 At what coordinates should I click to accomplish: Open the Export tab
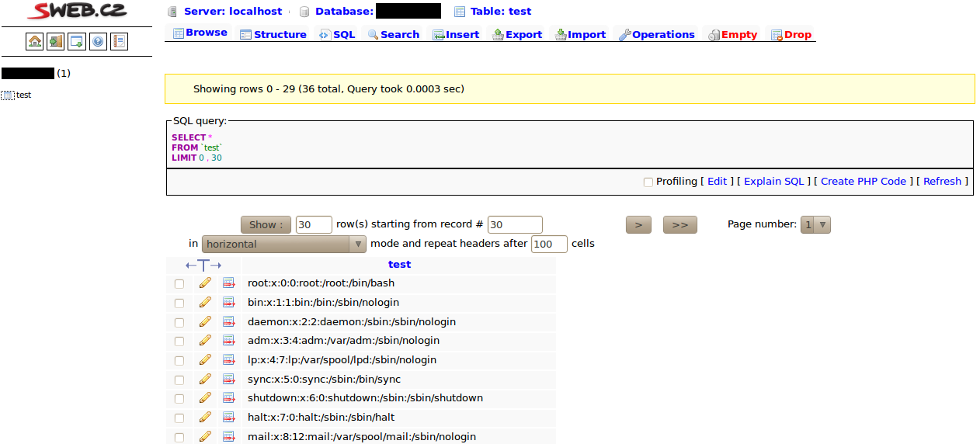(x=517, y=35)
